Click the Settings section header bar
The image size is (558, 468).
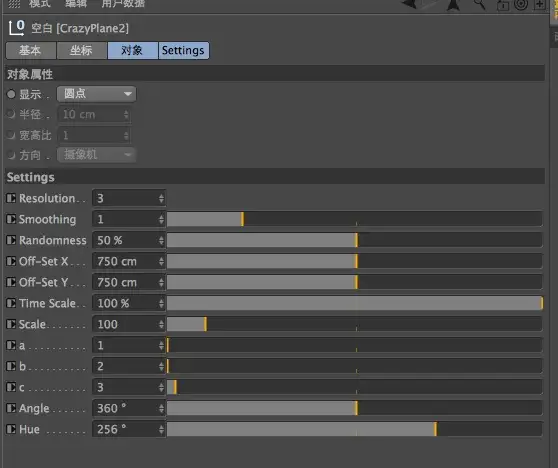coord(274,177)
